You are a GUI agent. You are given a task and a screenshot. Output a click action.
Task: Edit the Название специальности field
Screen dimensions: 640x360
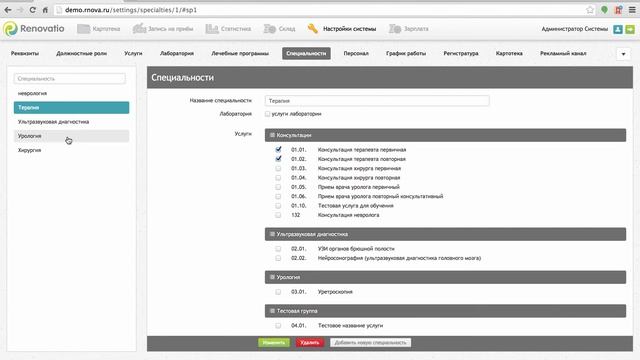[377, 101]
